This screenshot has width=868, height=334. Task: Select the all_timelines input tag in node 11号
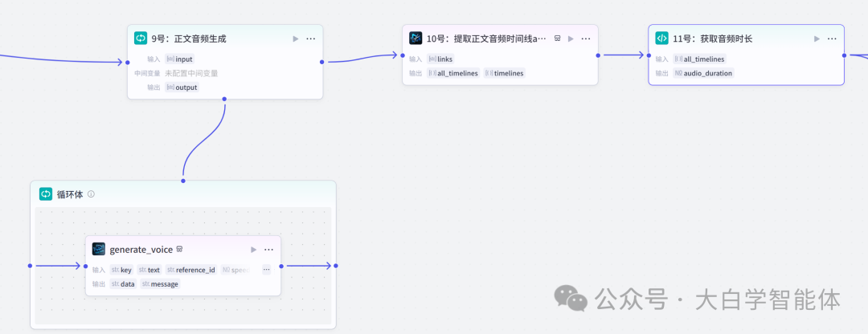[x=700, y=59]
